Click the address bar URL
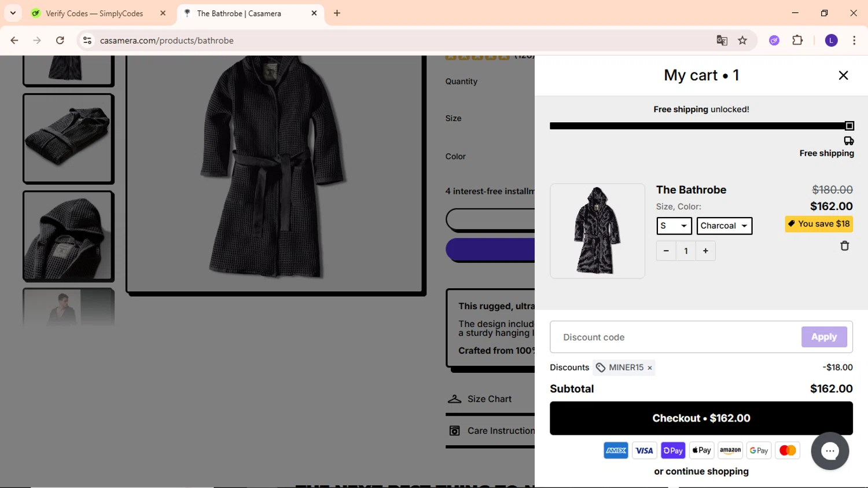 click(167, 41)
